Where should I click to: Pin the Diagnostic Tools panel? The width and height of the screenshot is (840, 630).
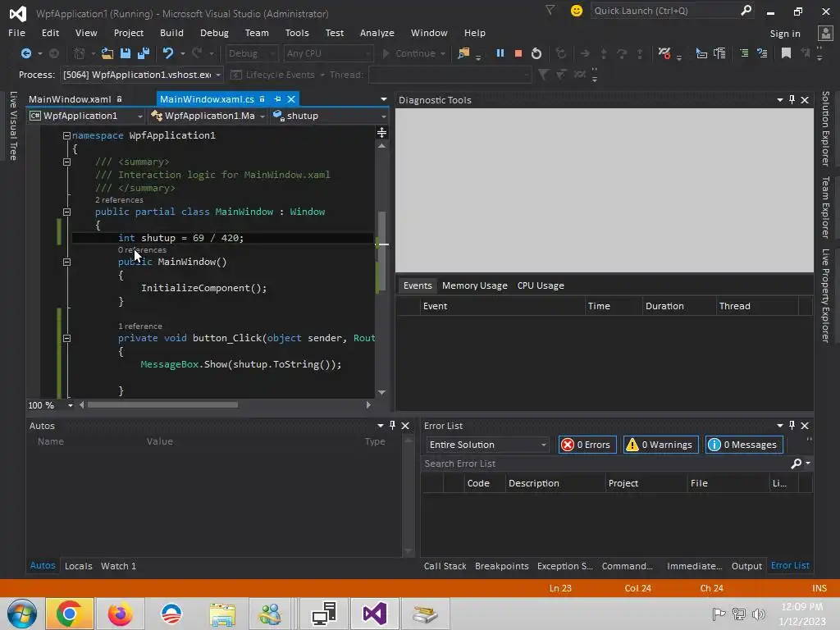pyautogui.click(x=792, y=99)
